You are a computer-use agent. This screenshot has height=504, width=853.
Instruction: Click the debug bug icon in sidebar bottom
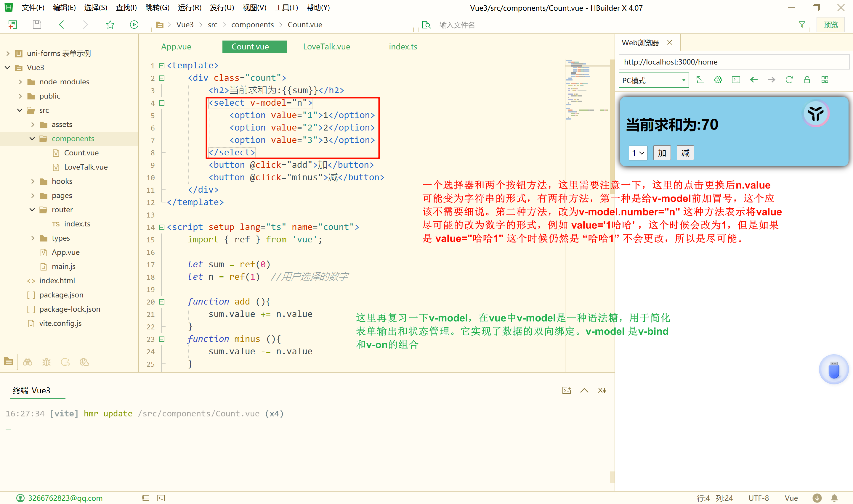tap(46, 362)
